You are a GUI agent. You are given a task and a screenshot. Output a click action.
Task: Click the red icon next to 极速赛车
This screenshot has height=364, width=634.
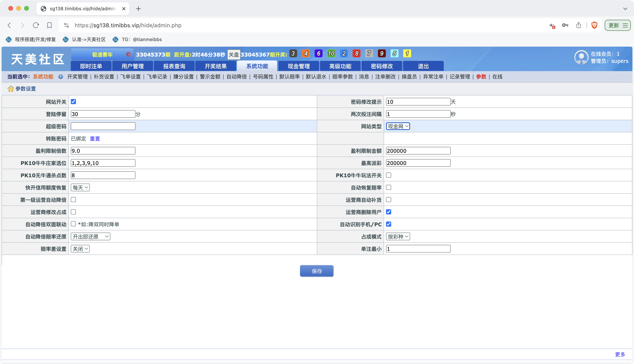[x=128, y=55]
